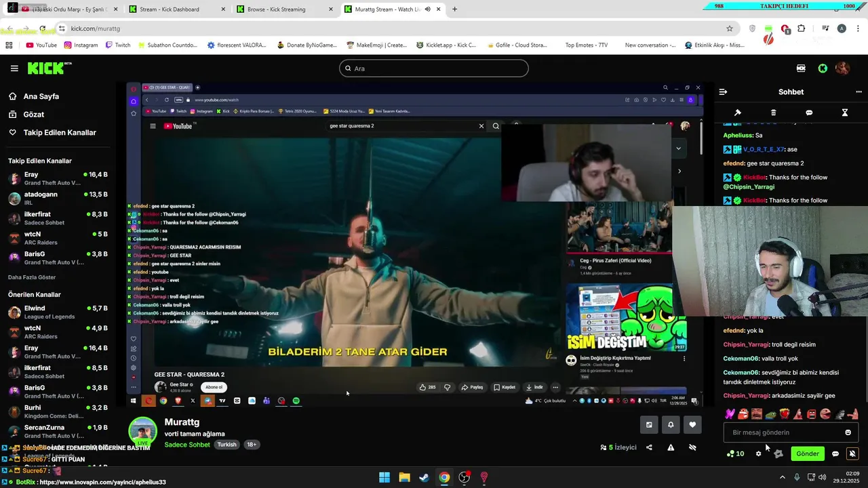Screen dimensions: 868x488
Task: Open chat options three-dots menu
Action: click(x=859, y=91)
